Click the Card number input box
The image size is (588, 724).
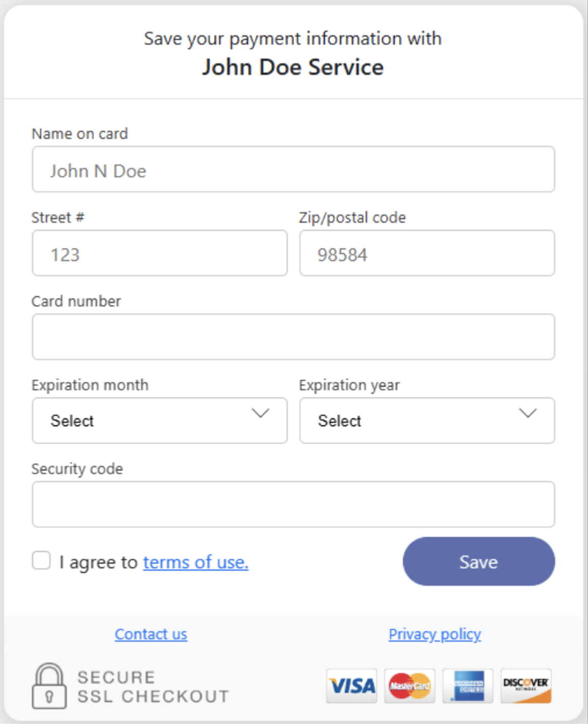click(293, 337)
